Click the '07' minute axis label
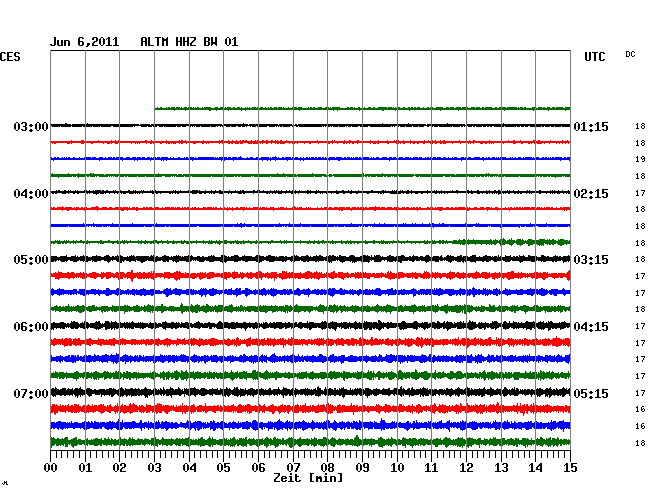650x494 pixels. [x=293, y=467]
